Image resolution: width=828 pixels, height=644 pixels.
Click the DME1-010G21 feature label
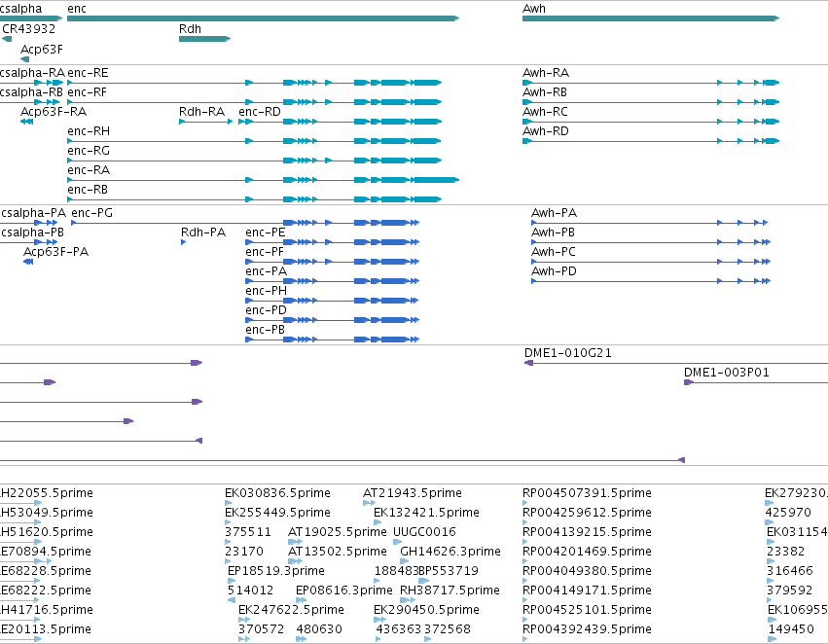click(568, 353)
